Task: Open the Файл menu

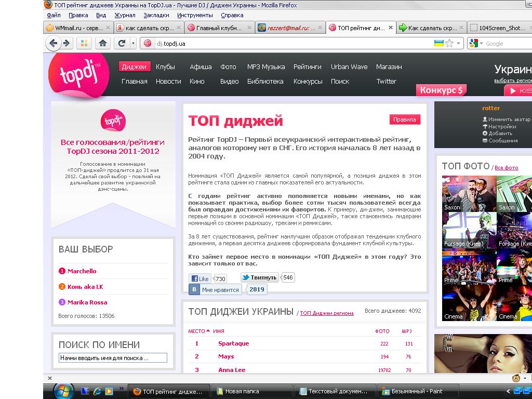Action: [x=54, y=15]
